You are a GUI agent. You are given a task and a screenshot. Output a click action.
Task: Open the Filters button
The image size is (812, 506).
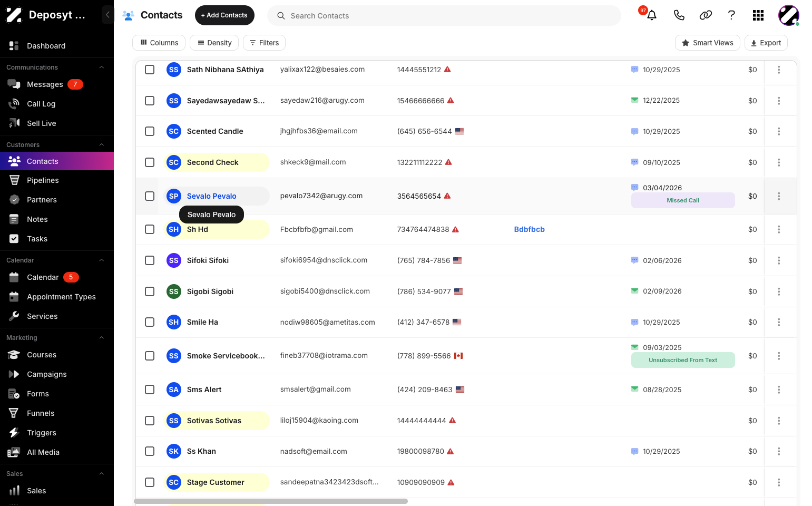click(264, 43)
